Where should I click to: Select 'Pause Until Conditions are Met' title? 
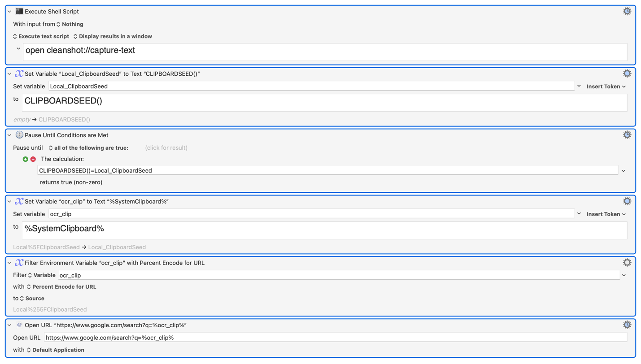click(x=66, y=135)
